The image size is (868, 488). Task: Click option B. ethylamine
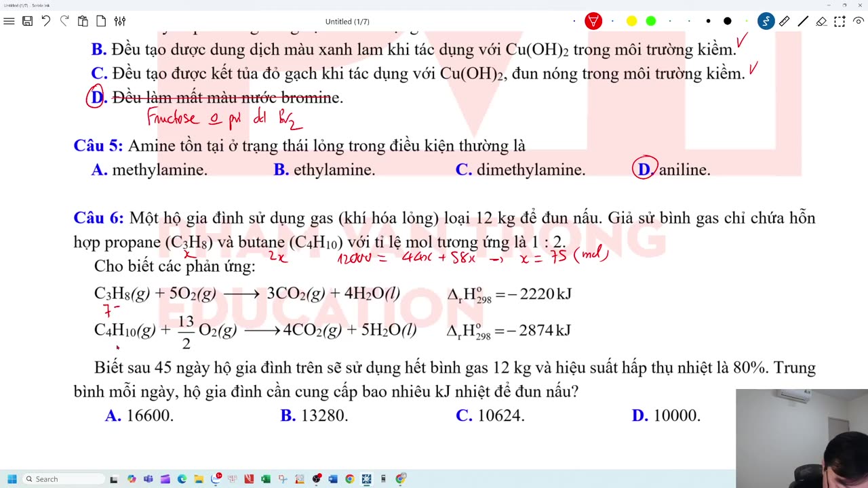coord(324,170)
